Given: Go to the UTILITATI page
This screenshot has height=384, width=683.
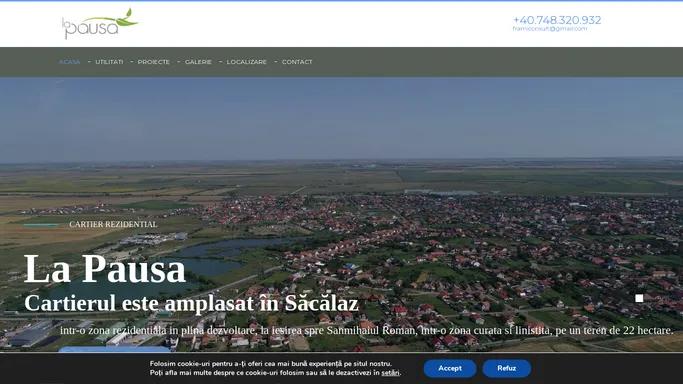Looking at the screenshot, I should (109, 62).
